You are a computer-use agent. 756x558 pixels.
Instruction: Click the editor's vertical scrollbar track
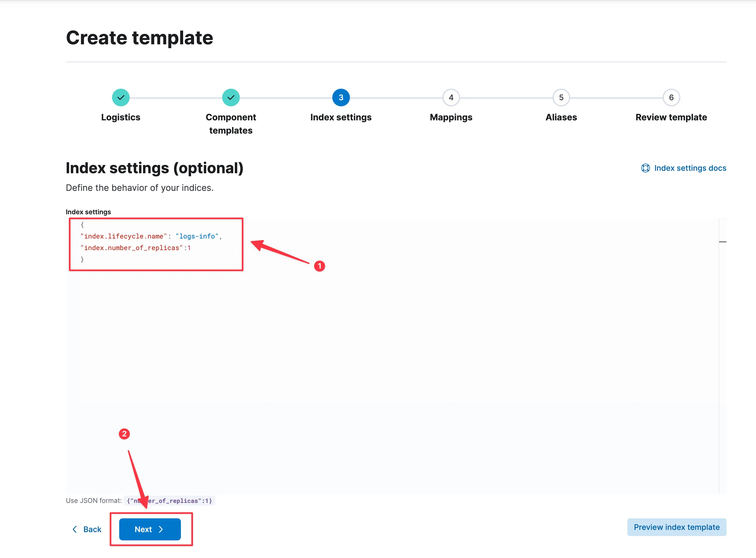pyautogui.click(x=722, y=355)
